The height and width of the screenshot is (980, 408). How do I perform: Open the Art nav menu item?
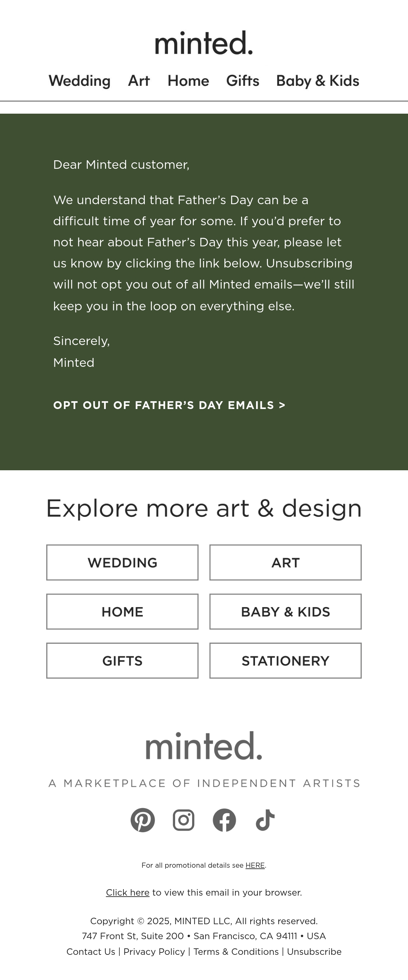point(139,81)
